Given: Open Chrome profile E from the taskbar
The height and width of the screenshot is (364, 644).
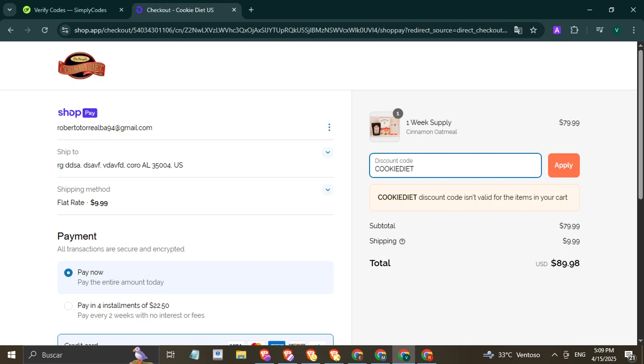Looking at the screenshot, I should [357, 355].
